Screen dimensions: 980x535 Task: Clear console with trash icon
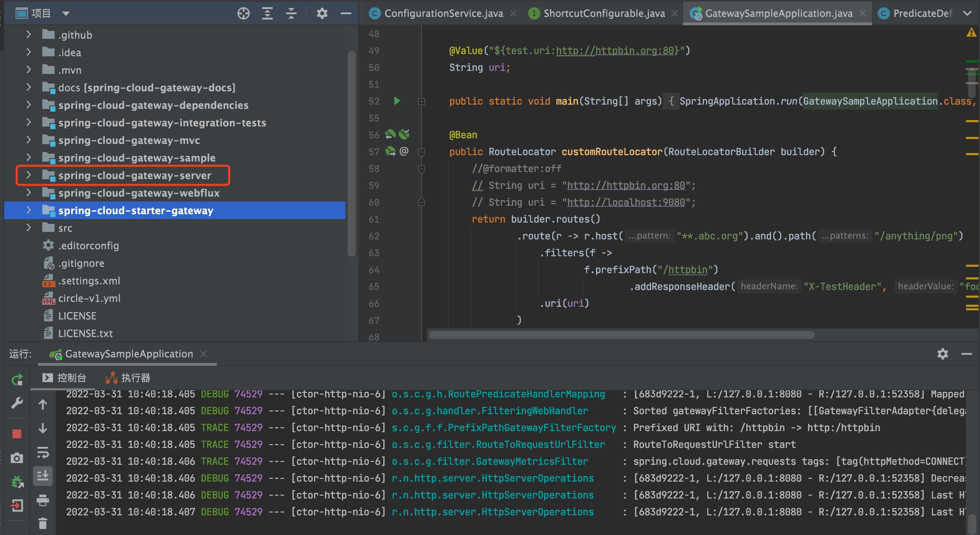tap(43, 523)
